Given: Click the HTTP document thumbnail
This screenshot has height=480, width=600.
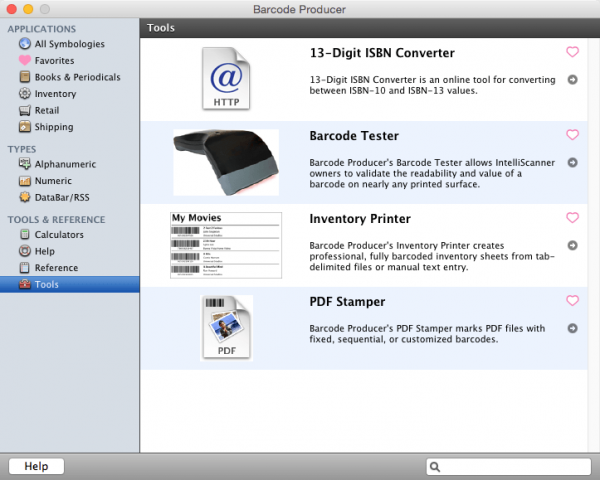Looking at the screenshot, I should click(226, 79).
